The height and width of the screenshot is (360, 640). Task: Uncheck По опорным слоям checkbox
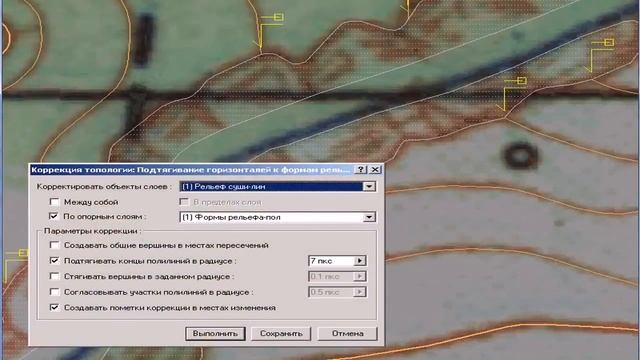tap(54, 216)
